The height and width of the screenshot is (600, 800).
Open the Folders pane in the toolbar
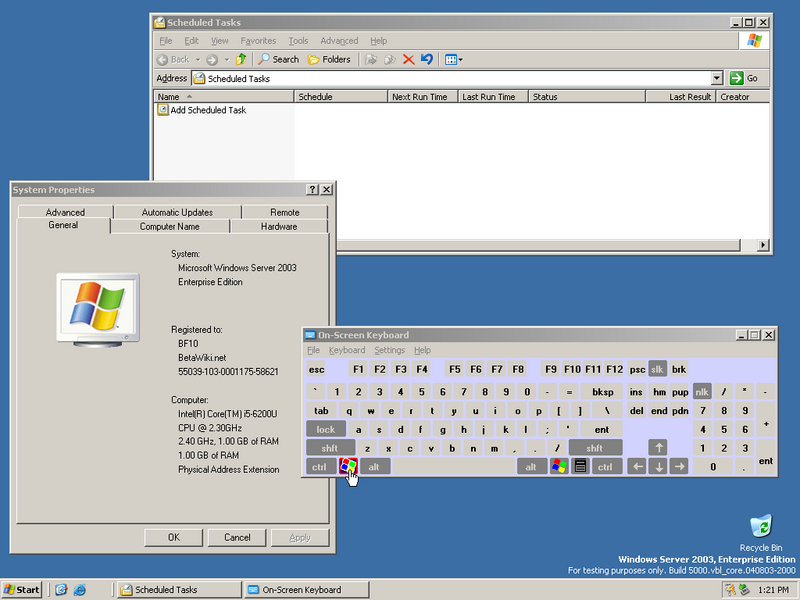(329, 59)
